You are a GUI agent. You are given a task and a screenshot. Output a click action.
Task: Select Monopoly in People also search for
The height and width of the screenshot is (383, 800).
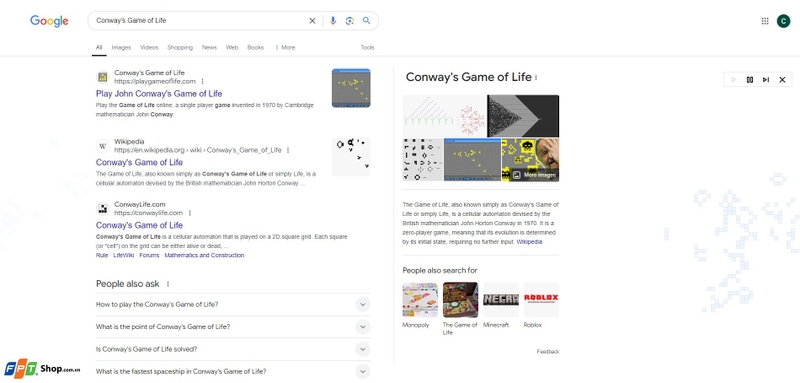pyautogui.click(x=420, y=305)
